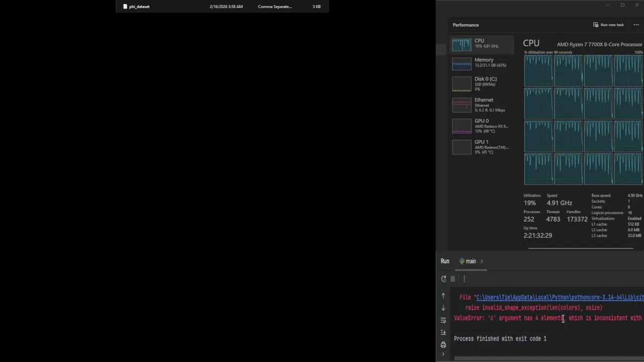The image size is (644, 362).
Task: Toggle soft-wrap in the console output
Action: (443, 320)
